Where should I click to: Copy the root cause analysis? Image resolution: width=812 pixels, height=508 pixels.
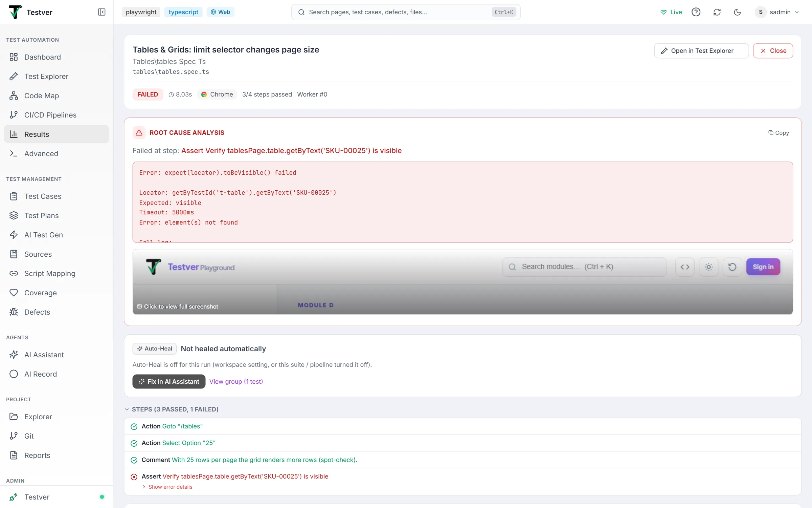click(x=779, y=133)
